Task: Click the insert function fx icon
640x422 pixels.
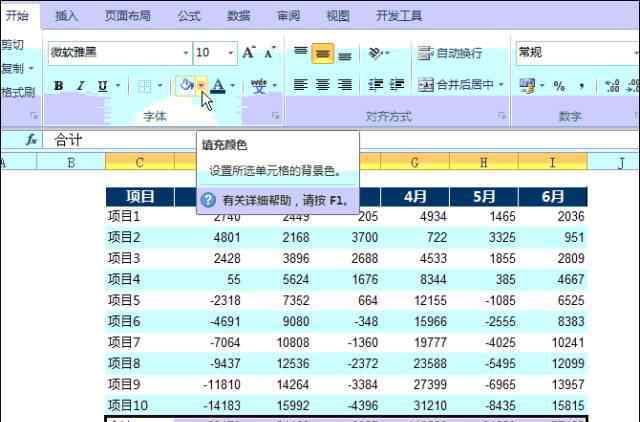Action: (x=32, y=139)
